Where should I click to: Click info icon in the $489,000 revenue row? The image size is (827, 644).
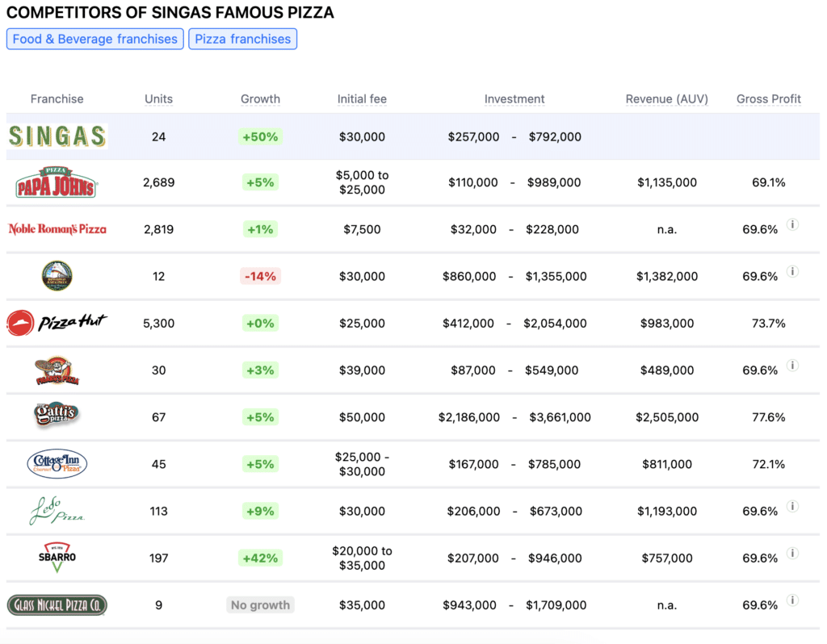point(792,366)
